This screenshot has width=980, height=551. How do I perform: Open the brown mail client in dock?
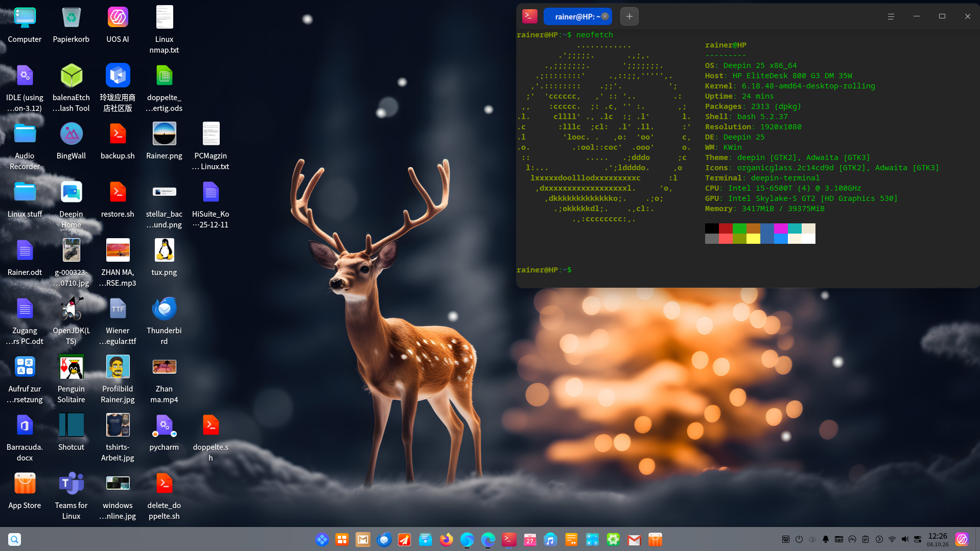[x=363, y=539]
